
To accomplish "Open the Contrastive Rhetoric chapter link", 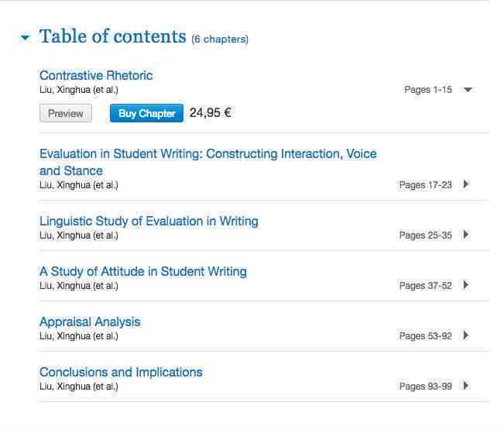I will [96, 75].
